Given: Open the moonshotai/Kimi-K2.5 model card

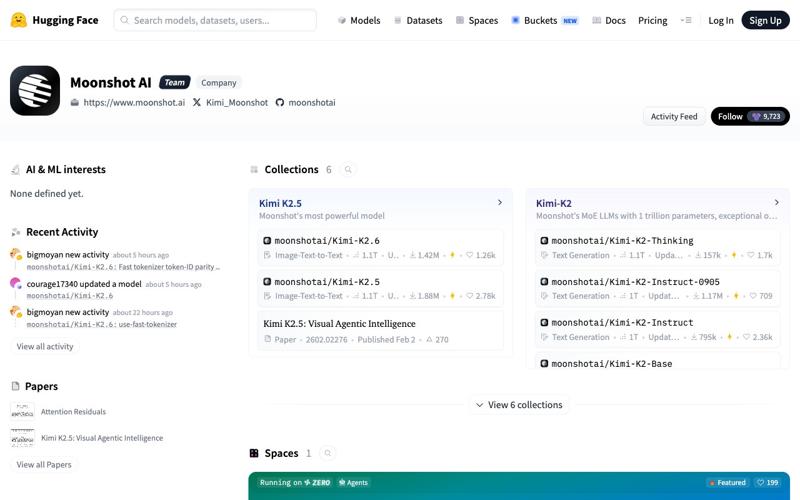Looking at the screenshot, I should (x=380, y=288).
